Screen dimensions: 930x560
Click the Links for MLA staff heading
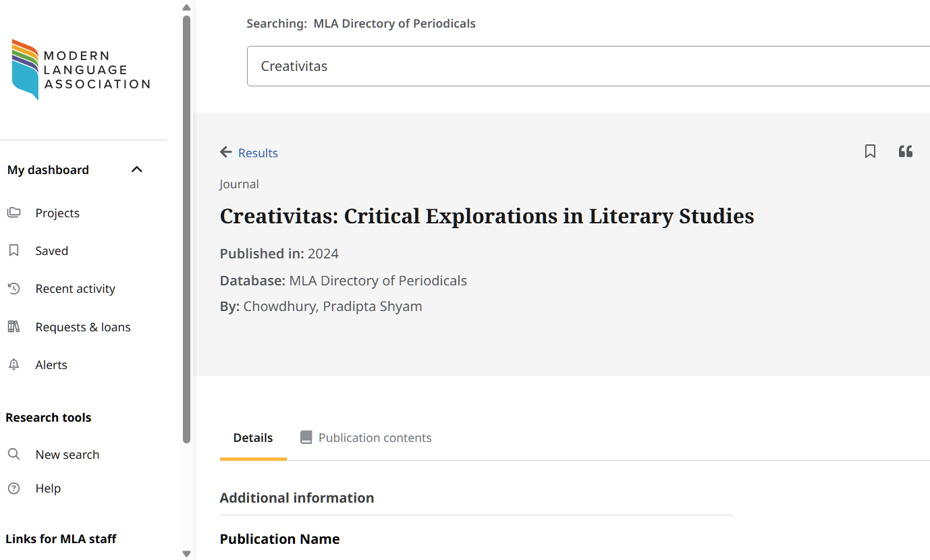pos(61,539)
